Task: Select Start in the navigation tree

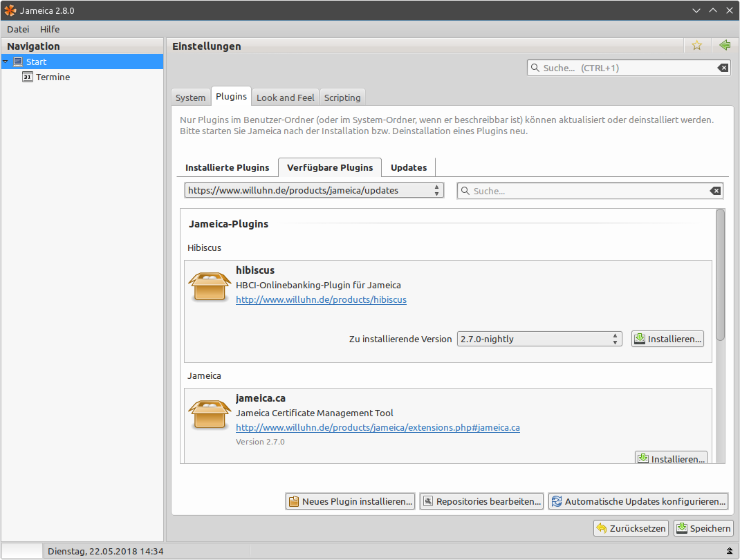Action: tap(82, 62)
